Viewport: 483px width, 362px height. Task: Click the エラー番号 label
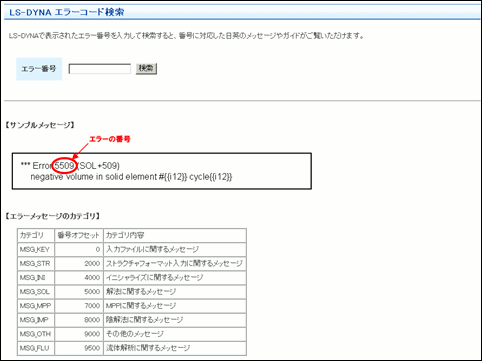pyautogui.click(x=39, y=69)
